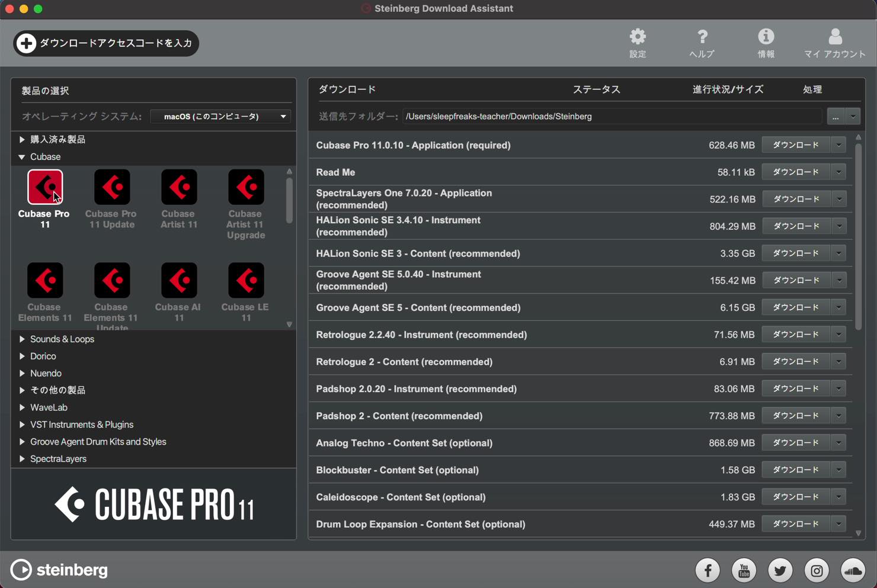Click scroll-down arrow of download list
This screenshot has width=877, height=588.
point(858,534)
